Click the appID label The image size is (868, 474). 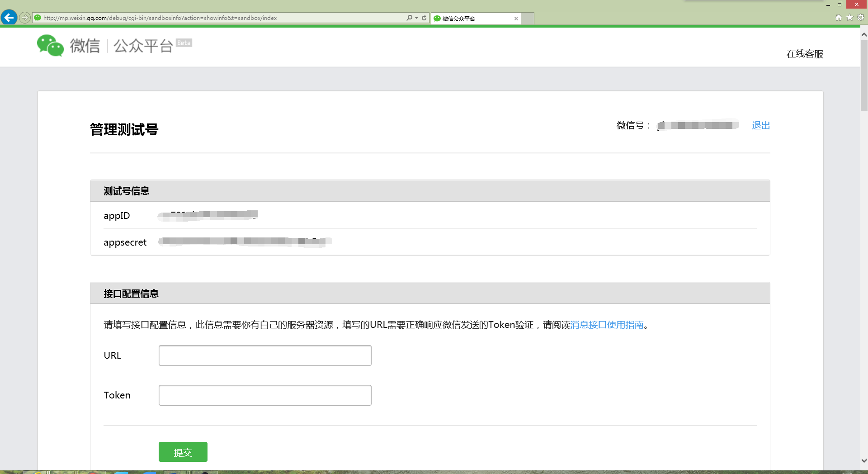117,216
